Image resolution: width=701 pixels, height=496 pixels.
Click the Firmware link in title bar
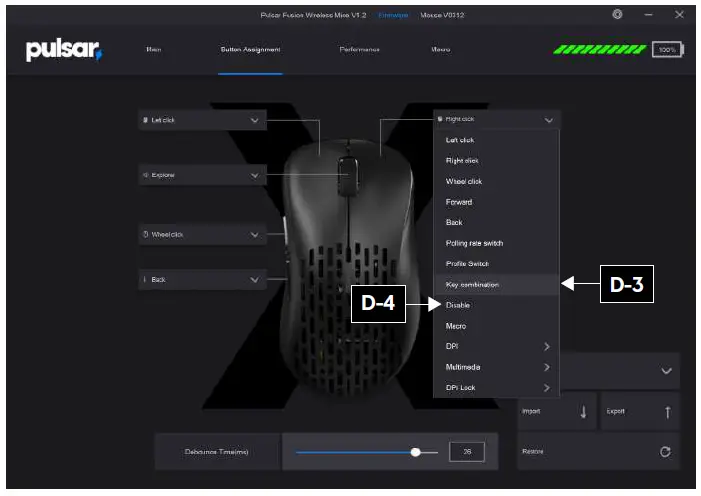coord(393,15)
